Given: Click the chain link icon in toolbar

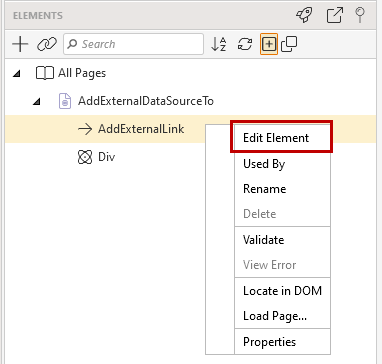Looking at the screenshot, I should coord(47,44).
